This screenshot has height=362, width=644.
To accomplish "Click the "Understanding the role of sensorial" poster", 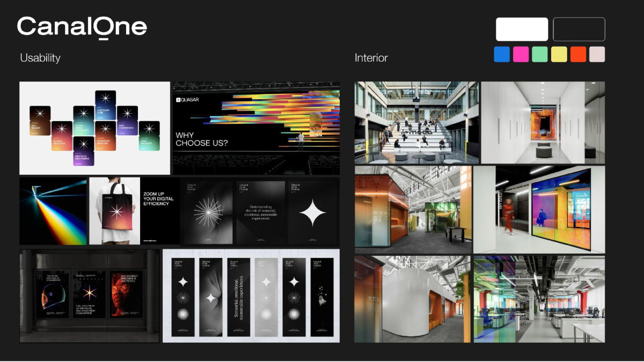I will 261,213.
